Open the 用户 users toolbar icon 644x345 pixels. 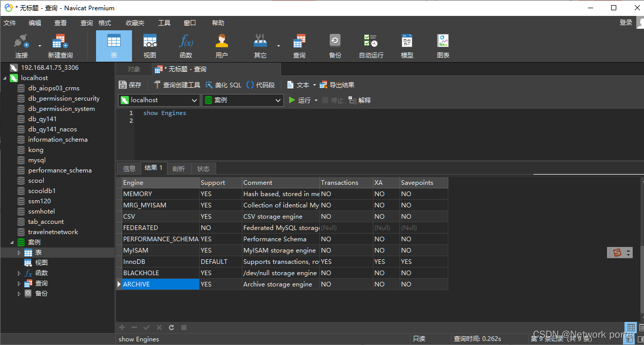tap(222, 46)
